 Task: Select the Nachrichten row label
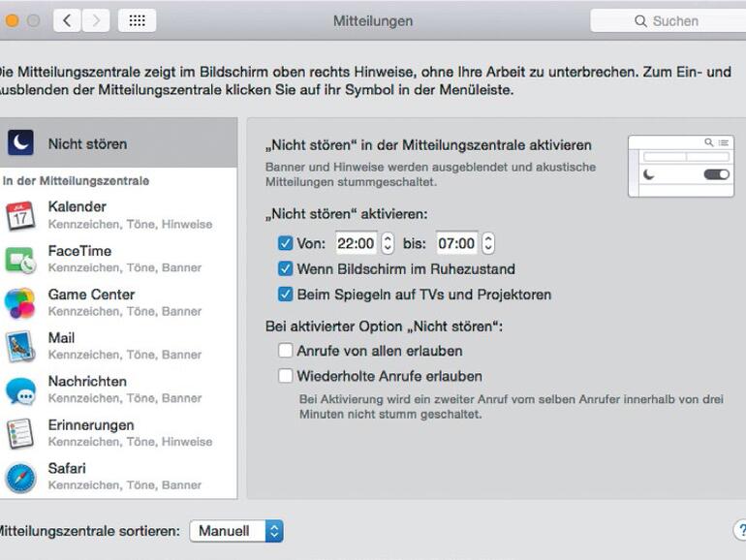[87, 381]
